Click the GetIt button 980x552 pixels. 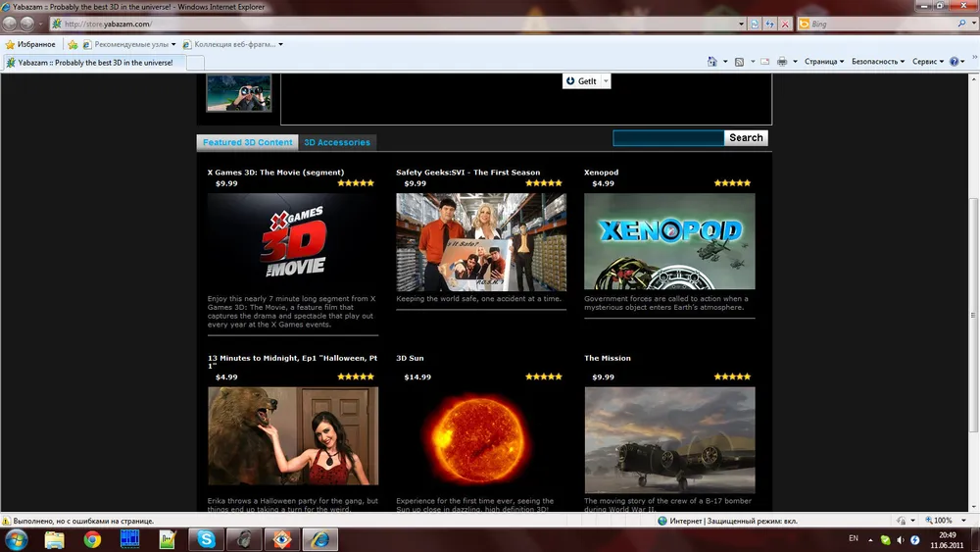586,81
